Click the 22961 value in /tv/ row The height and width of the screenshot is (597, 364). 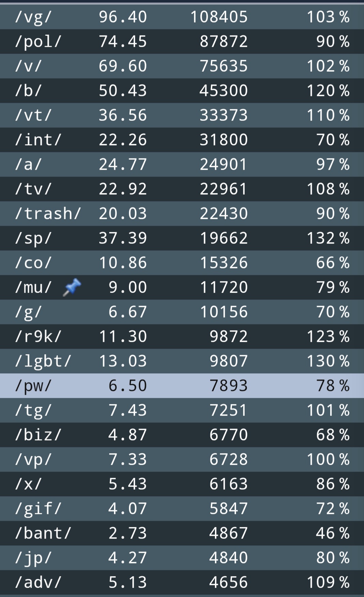coord(224,189)
